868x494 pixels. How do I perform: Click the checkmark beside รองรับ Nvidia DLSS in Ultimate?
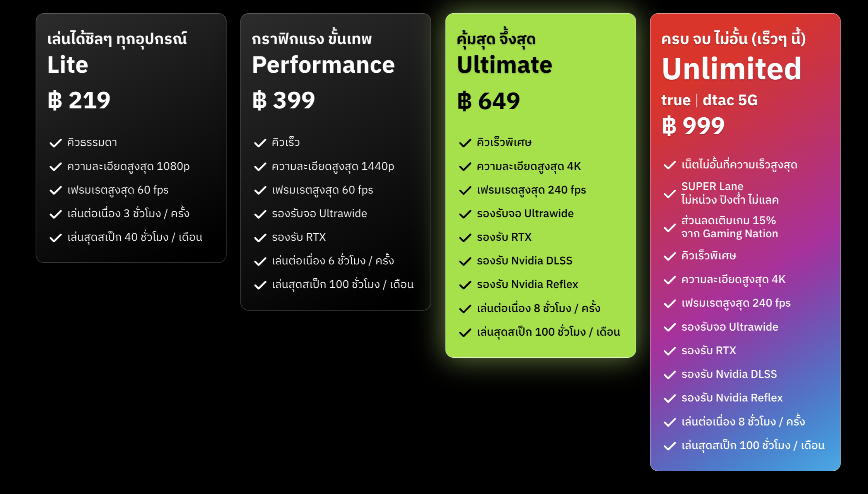point(465,261)
